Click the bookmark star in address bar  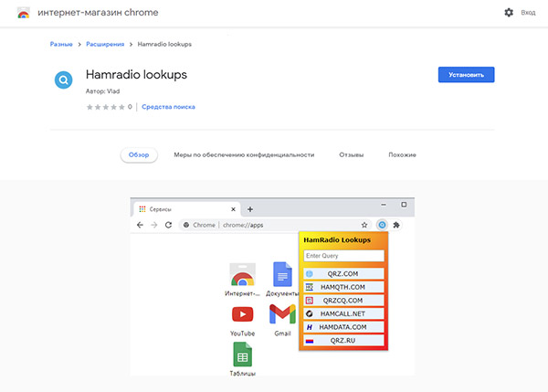tap(364, 225)
